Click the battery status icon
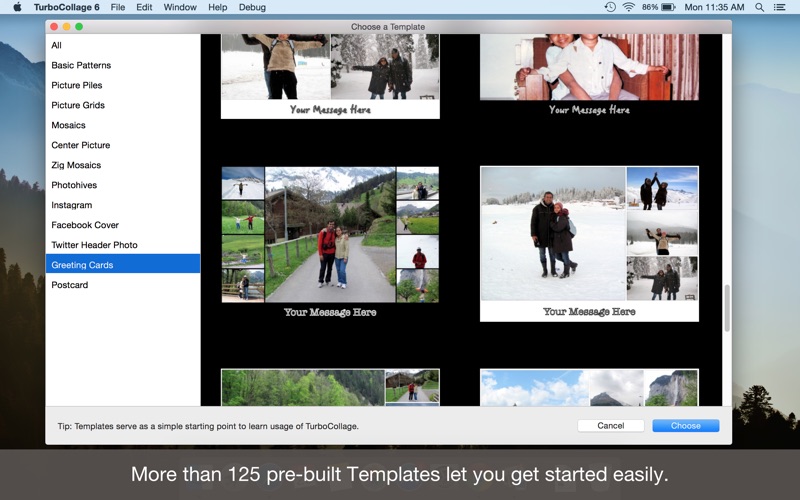Screen dimensions: 800x500 (668, 7)
